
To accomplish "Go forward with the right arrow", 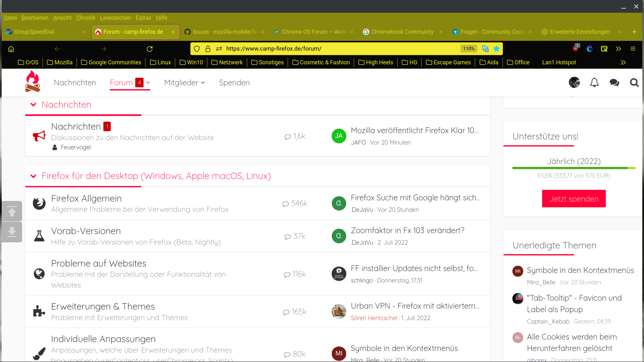I will pyautogui.click(x=103, y=49).
